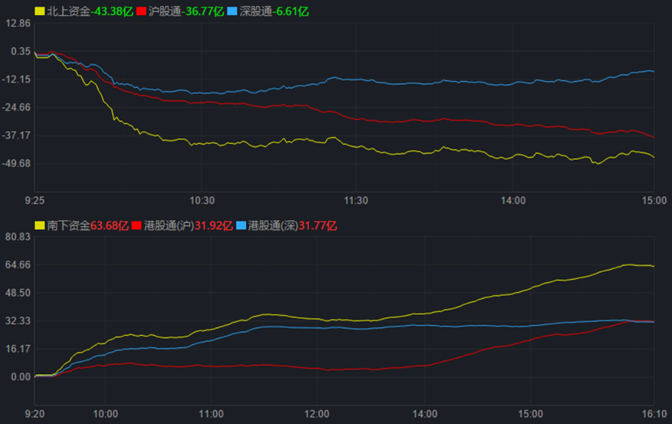This screenshot has height=424, width=672.
Task: Click the red 港股通(沪) legend swatch
Action: (x=136, y=226)
